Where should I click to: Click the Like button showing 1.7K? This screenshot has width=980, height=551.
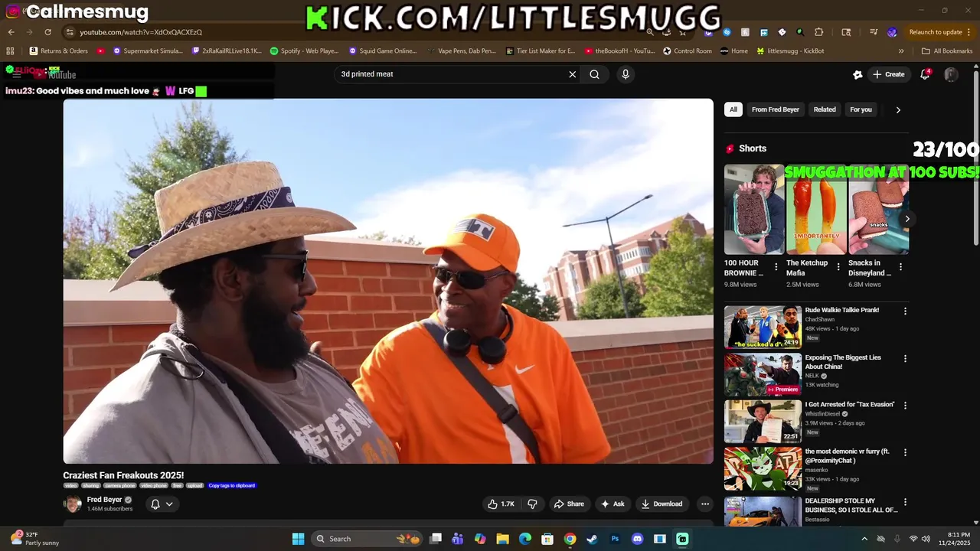click(x=501, y=504)
